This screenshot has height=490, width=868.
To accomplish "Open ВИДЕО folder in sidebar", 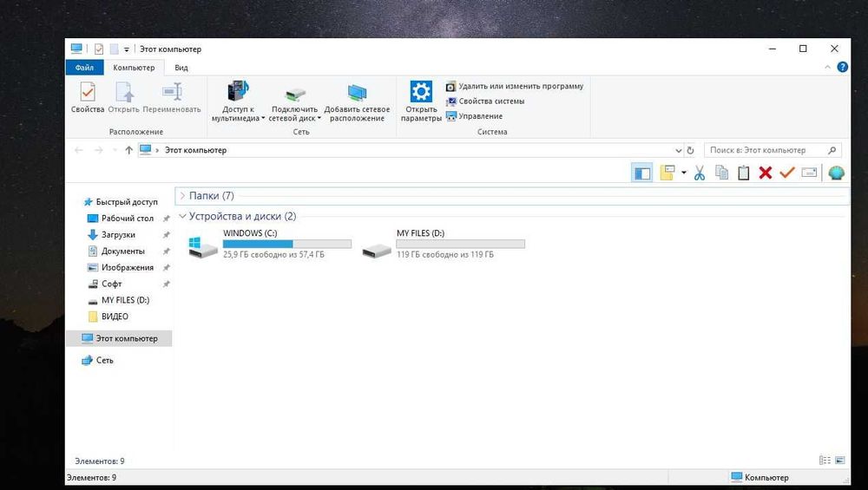I will tap(108, 317).
